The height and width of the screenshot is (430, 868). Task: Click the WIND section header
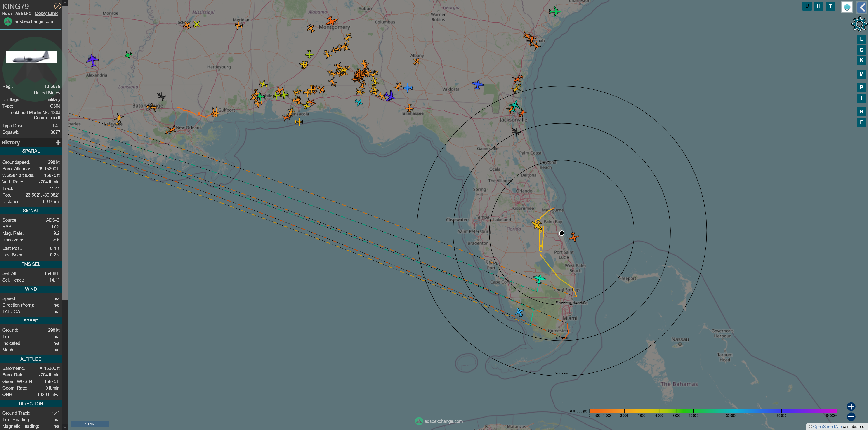[x=31, y=289]
